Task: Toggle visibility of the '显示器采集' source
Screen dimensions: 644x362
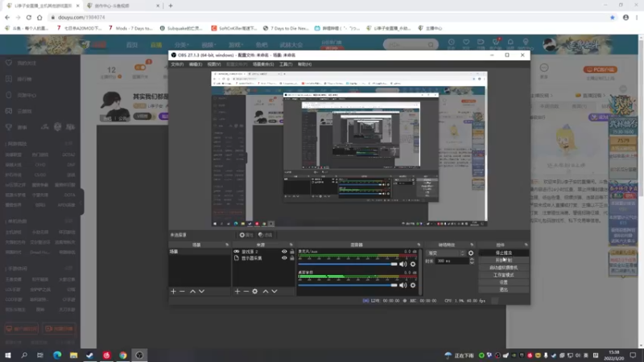Action: click(284, 258)
